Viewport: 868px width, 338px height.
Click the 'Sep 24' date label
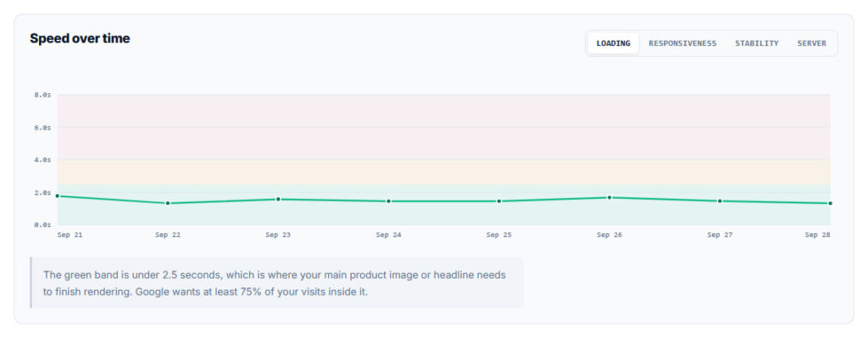[x=388, y=235]
